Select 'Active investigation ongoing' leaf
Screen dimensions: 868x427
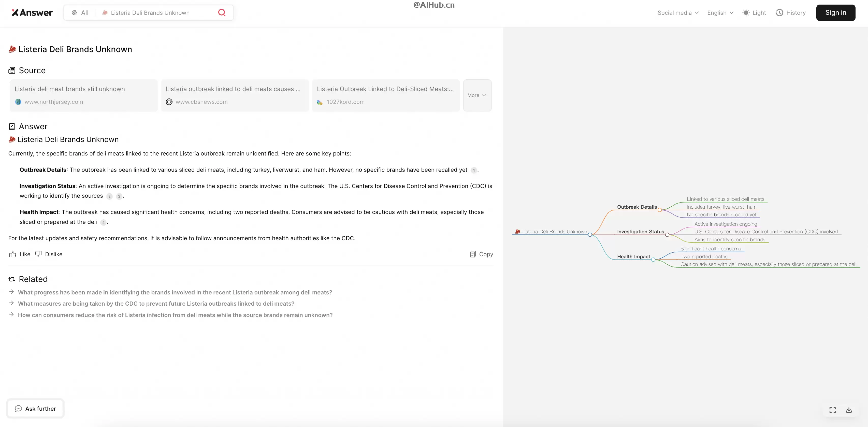[726, 224]
